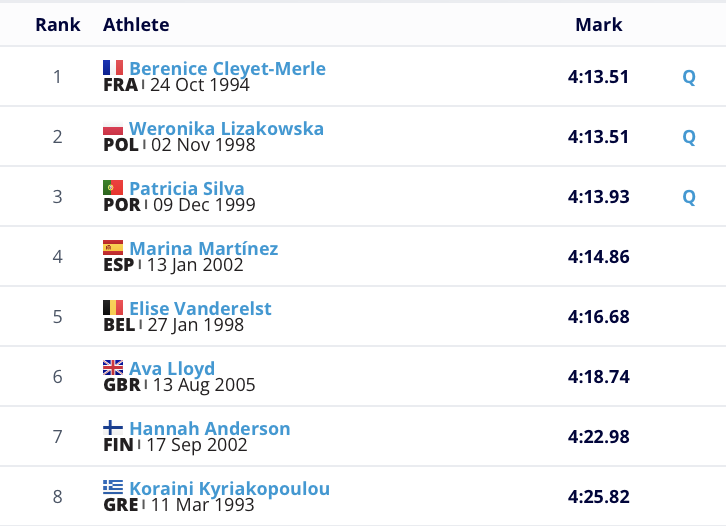Image resolution: width=726 pixels, height=526 pixels.
Task: Click the French flag icon
Action: pos(113,68)
